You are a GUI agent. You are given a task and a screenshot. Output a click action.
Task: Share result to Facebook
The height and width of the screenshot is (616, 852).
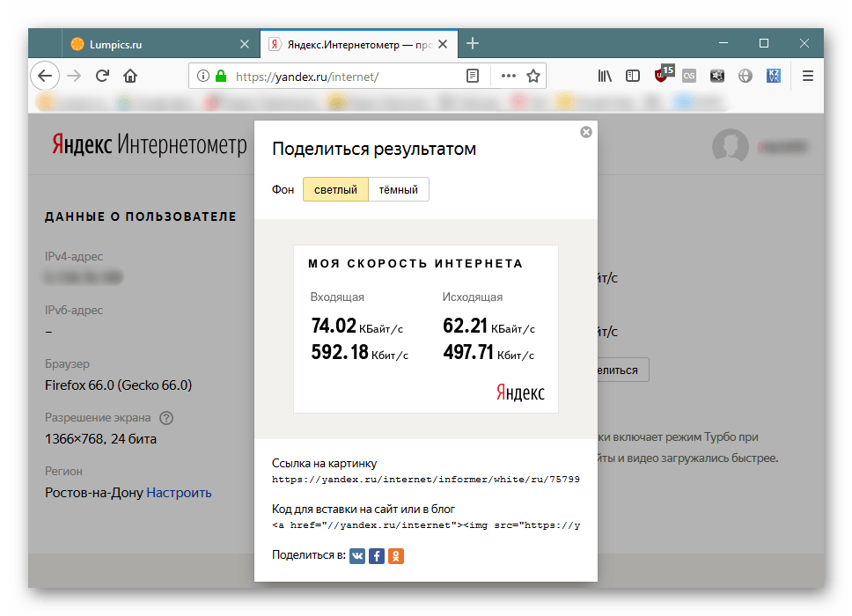pyautogui.click(x=377, y=555)
